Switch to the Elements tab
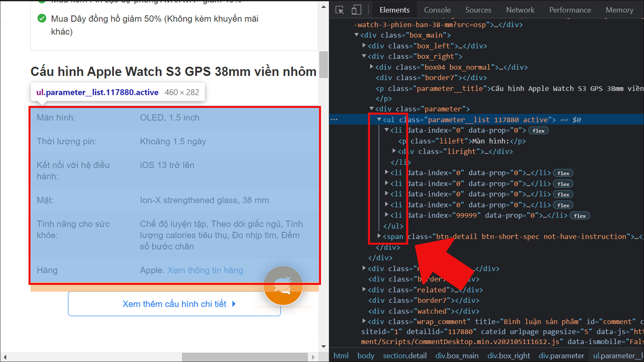The width and height of the screenshot is (644, 362). point(394,10)
